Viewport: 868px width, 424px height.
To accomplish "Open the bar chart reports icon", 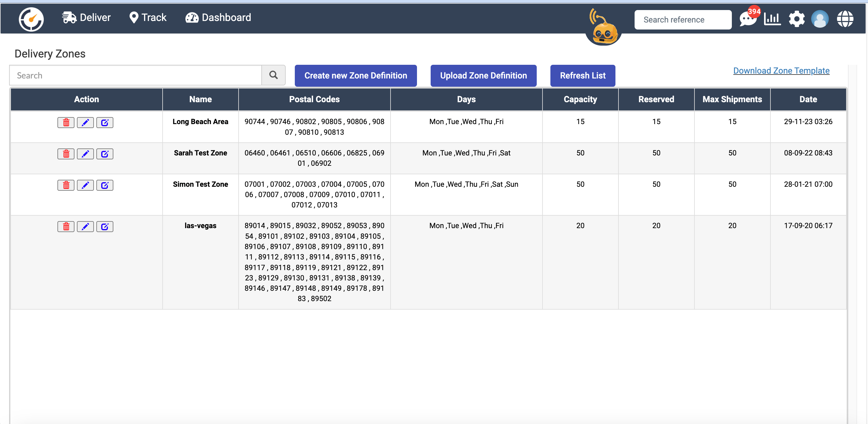I will [772, 19].
